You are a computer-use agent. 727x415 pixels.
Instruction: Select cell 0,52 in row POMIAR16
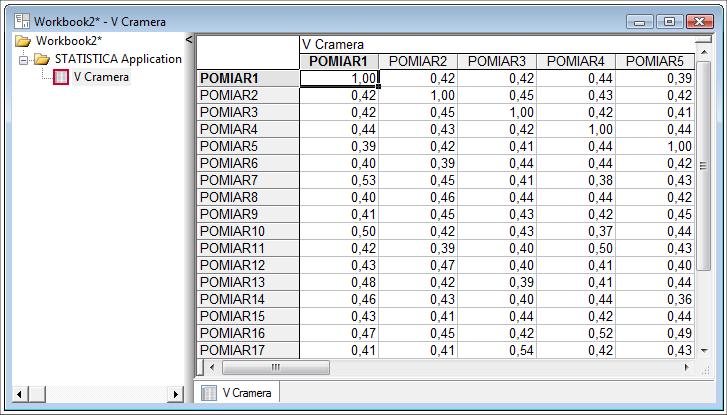(x=576, y=333)
